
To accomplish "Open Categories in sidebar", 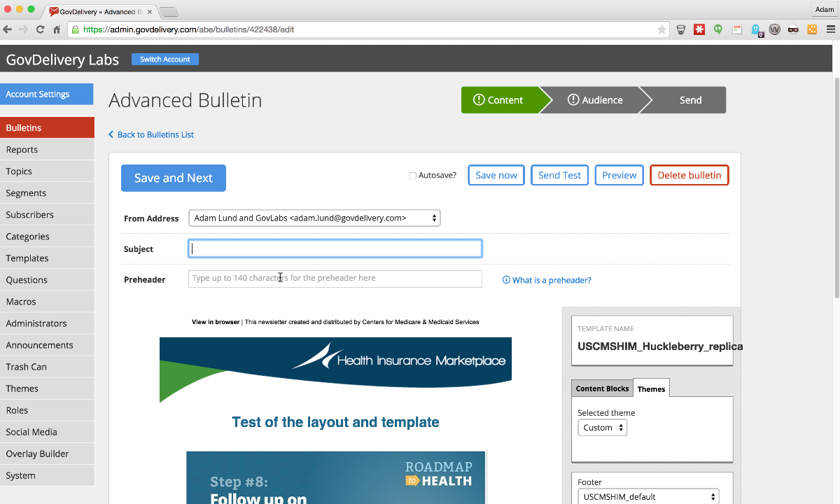I will pos(47,236).
